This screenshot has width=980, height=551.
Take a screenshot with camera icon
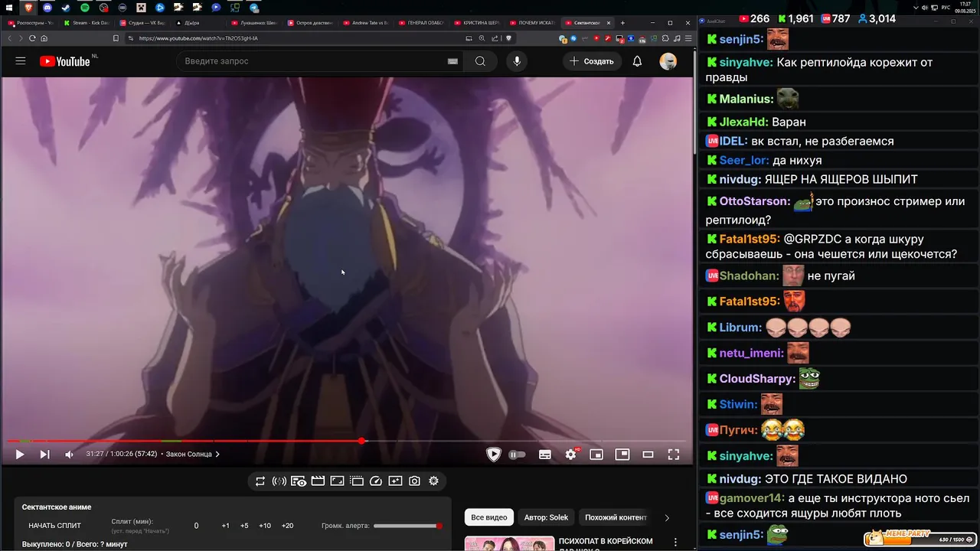(414, 481)
